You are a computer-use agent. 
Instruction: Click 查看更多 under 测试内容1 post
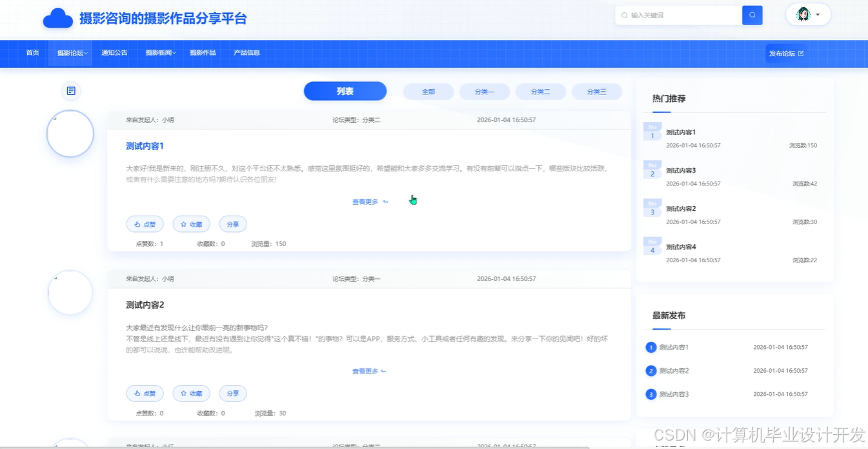(370, 202)
